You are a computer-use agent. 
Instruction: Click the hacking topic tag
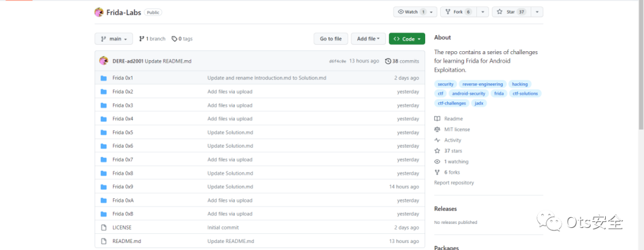click(519, 84)
